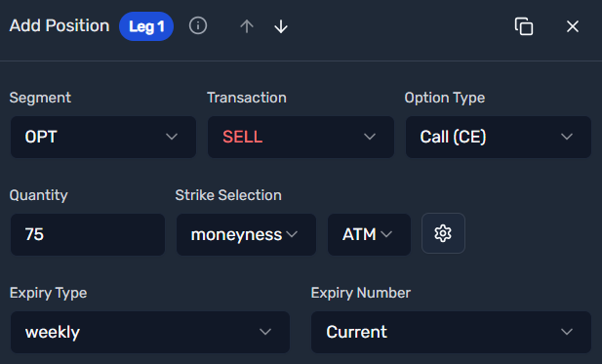Click the chevron in the Expiry Number dropdown
Image resolution: width=602 pixels, height=364 pixels.
click(567, 332)
